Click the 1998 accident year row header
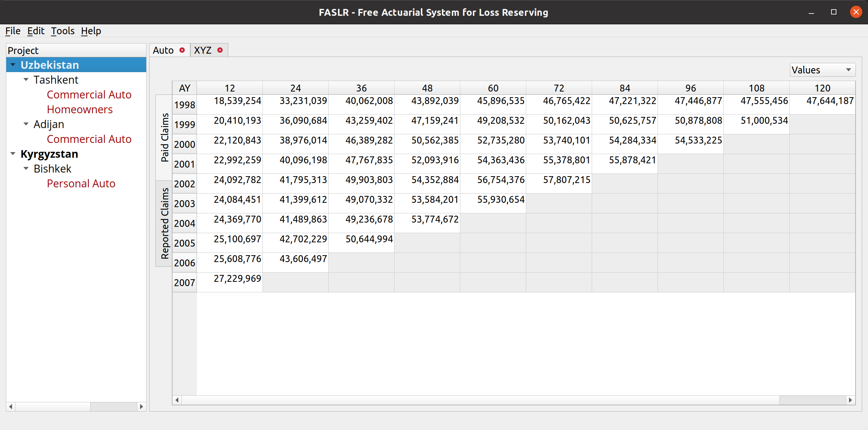The image size is (868, 430). click(184, 105)
